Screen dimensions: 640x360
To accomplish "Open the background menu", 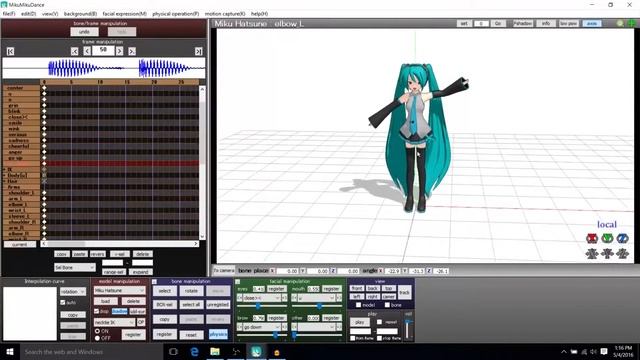I will 80,14.
